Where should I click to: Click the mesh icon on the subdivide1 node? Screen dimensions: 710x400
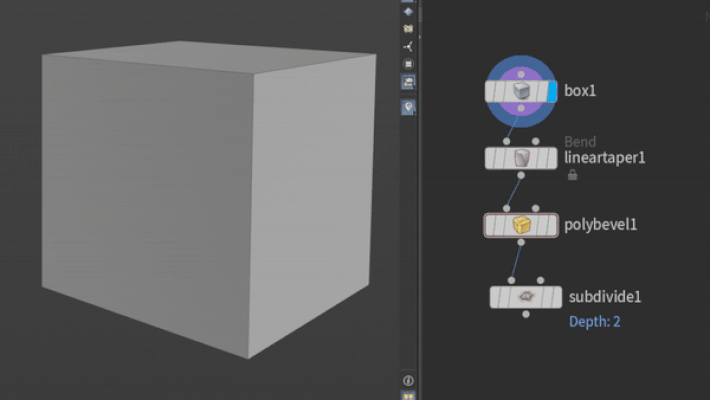(526, 297)
